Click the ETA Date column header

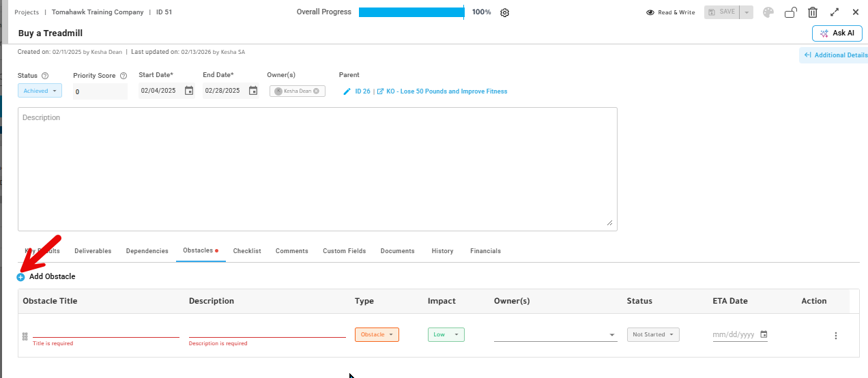point(730,301)
